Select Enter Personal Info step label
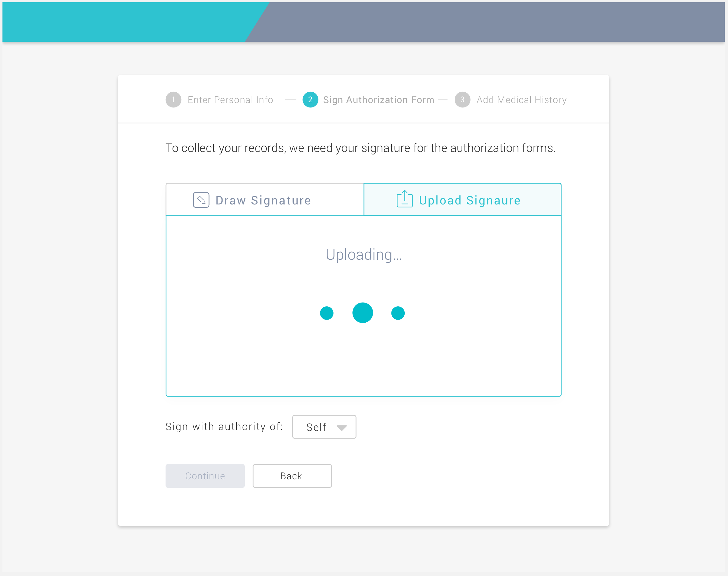Screen dimensions: 728x576 [x=230, y=100]
